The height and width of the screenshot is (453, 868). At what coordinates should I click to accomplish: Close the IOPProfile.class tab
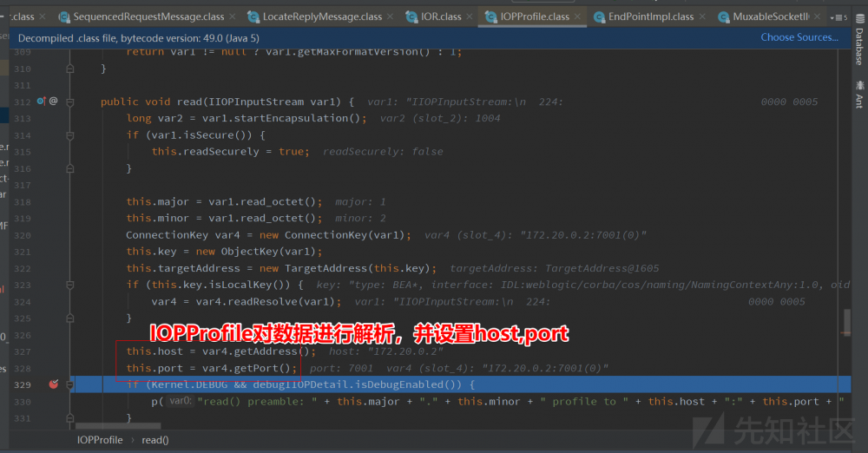(x=577, y=16)
